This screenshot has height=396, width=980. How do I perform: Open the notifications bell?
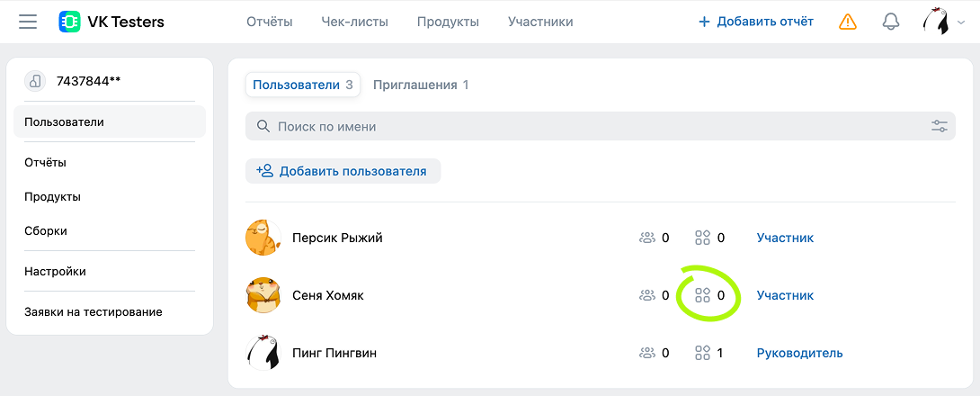891,22
